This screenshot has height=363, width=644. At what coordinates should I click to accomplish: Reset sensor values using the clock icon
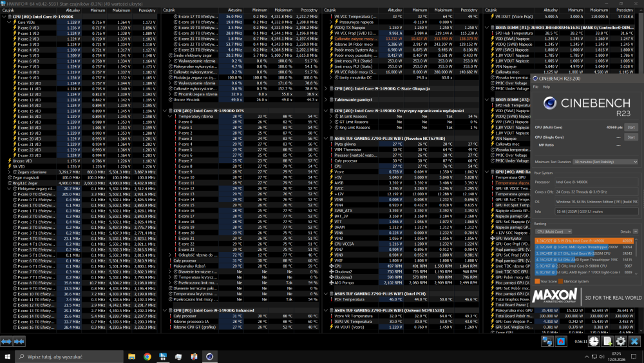point(594,341)
